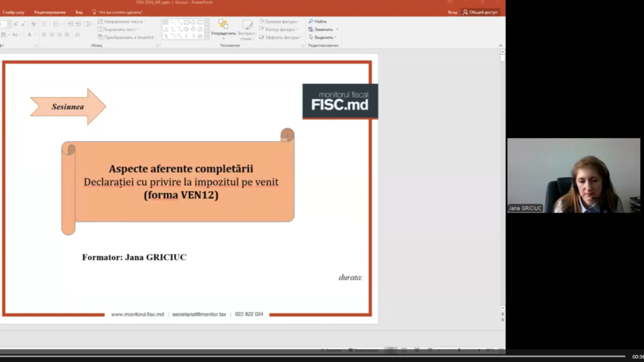Select the 'Formator: Jana GRICIUC' text
The height and width of the screenshot is (362, 644).
pos(134,257)
